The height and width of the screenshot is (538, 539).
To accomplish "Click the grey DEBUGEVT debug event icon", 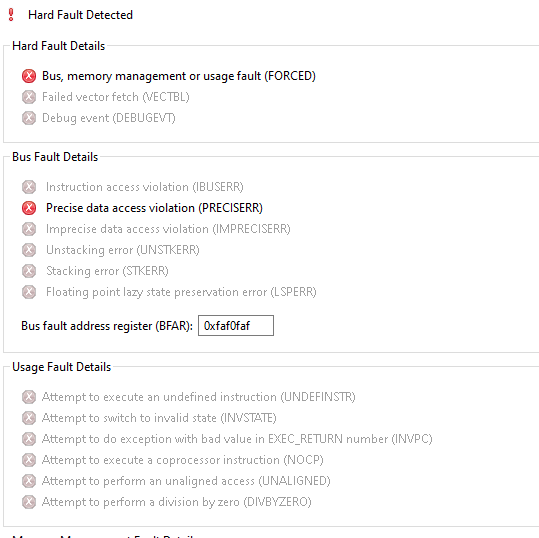I will tap(29, 118).
